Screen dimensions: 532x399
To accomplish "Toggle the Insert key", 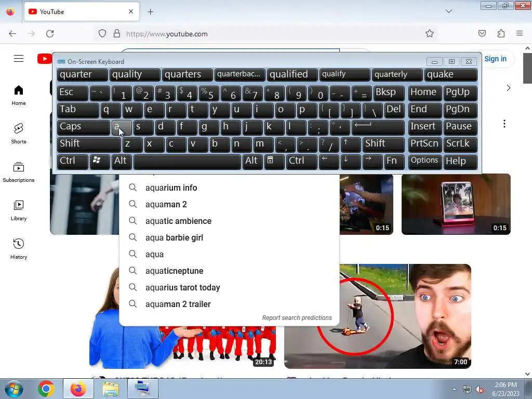I will (x=425, y=127).
